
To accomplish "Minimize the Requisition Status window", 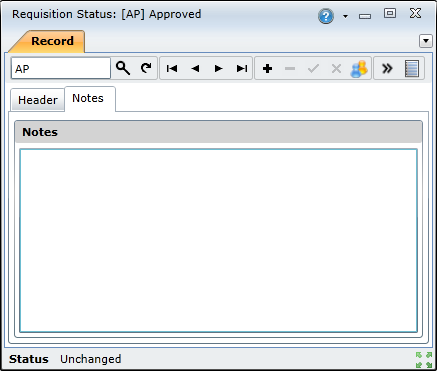I will [365, 16].
